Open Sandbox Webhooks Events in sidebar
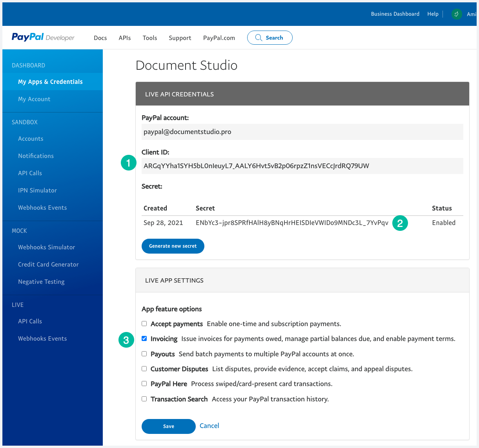 (42, 208)
